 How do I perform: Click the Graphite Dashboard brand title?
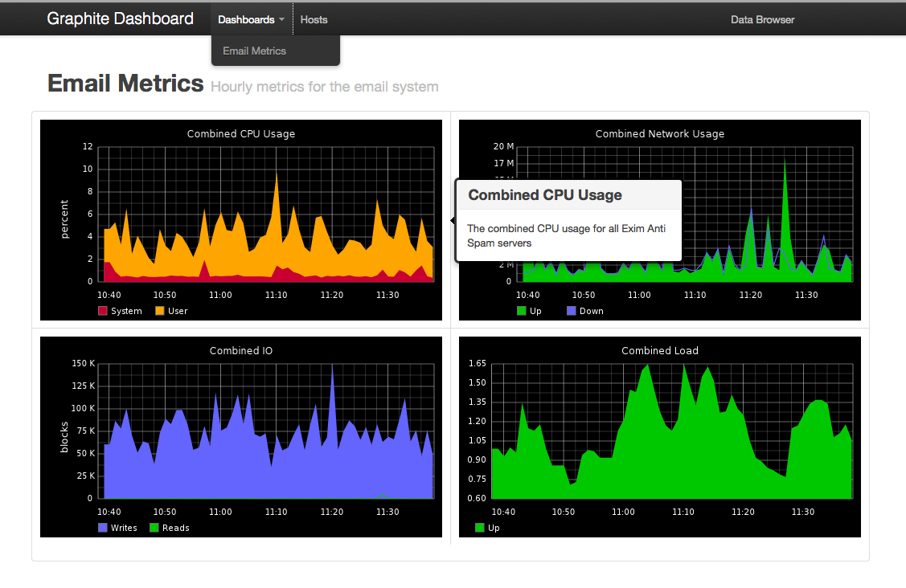(x=121, y=18)
